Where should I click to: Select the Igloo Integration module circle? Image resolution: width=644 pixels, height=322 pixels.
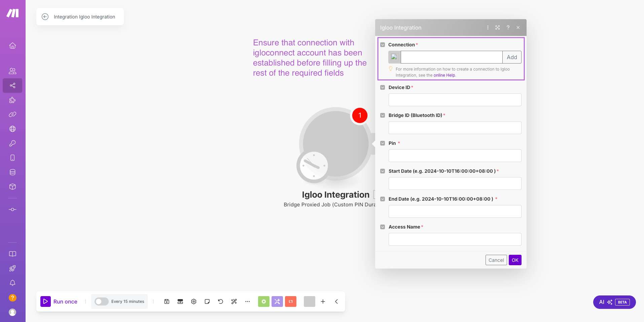(x=336, y=144)
